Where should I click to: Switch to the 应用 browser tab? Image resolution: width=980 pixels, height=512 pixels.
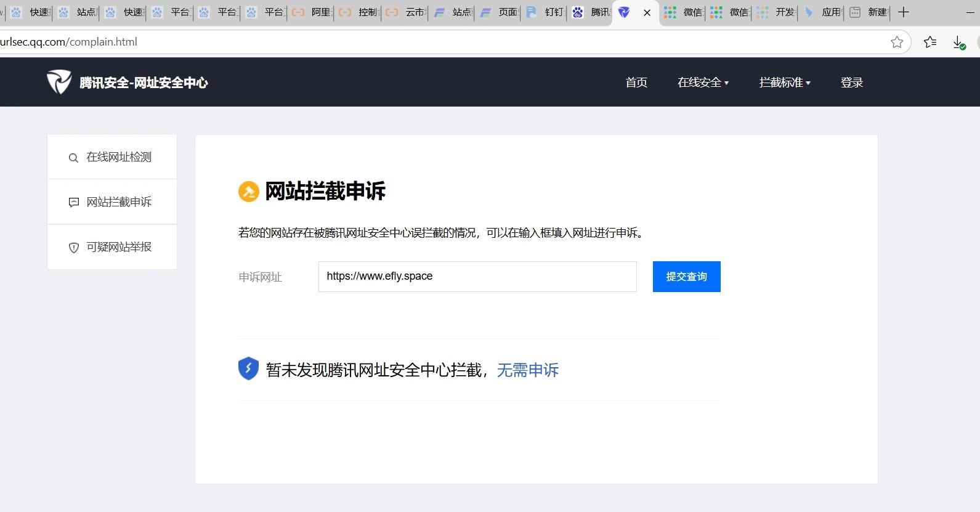coord(822,12)
